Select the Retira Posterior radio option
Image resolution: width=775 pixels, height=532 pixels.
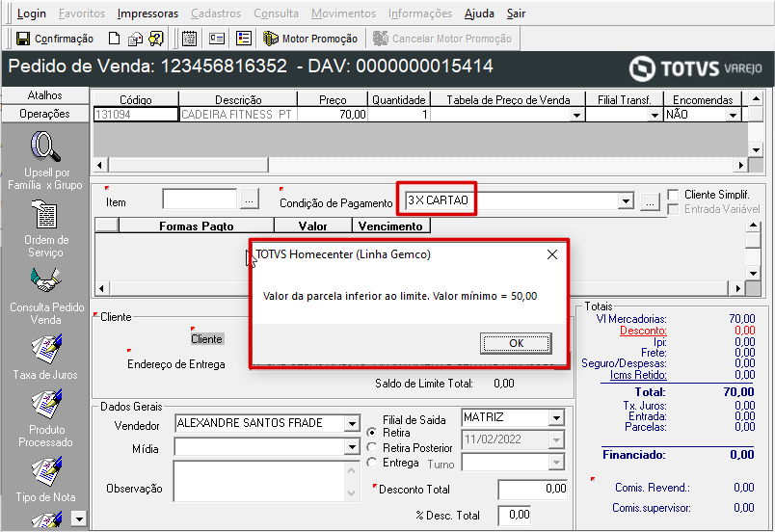(372, 447)
